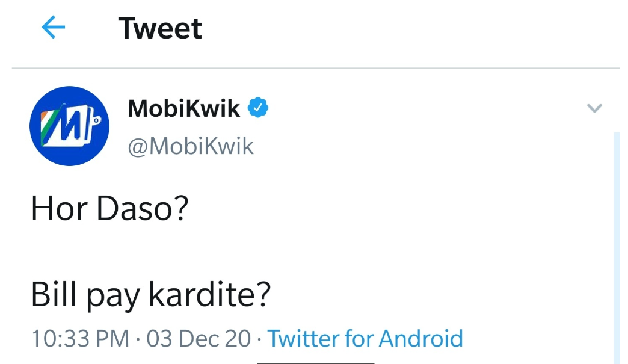Viewport: 628px width, 364px height.
Task: Tap the back arrow icon
Action: pyautogui.click(x=53, y=28)
